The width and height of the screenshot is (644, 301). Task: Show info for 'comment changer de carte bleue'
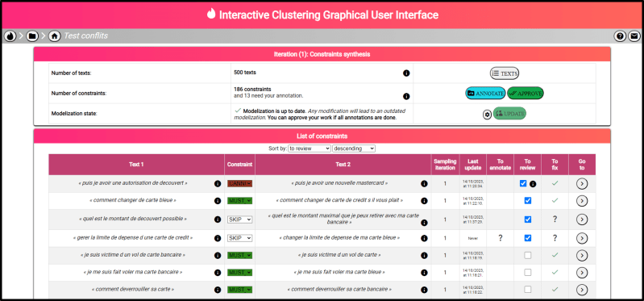(218, 201)
